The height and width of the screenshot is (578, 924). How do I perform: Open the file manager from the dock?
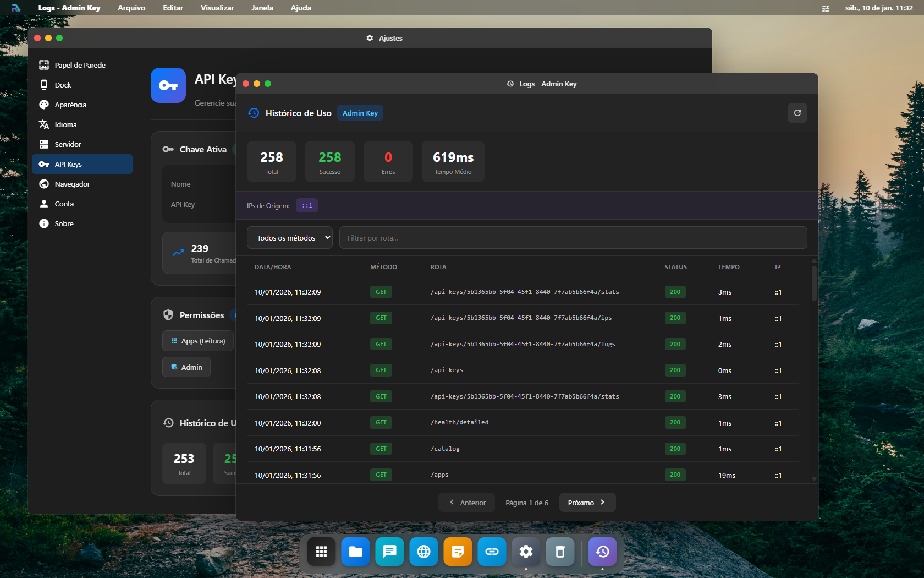[x=355, y=552]
